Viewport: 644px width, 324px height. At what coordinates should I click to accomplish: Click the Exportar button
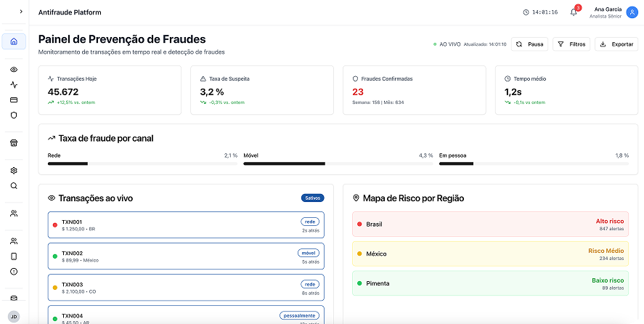click(616, 44)
